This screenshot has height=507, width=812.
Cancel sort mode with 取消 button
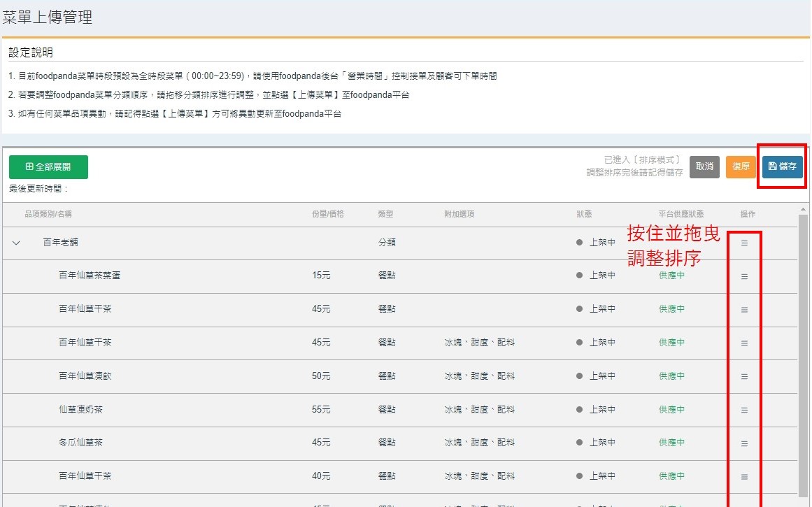704,166
